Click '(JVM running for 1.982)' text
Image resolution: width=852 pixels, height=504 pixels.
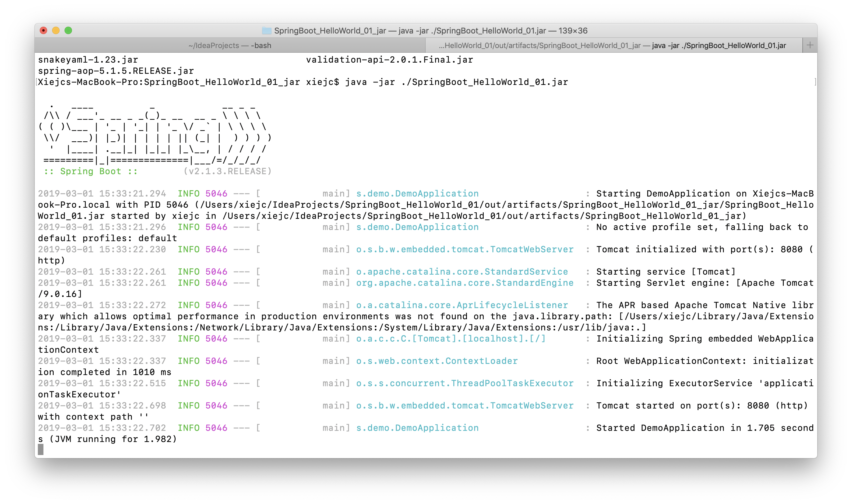click(113, 439)
